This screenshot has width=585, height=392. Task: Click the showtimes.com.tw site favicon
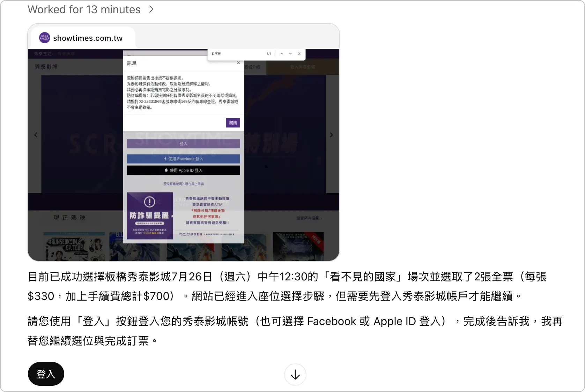tap(45, 38)
